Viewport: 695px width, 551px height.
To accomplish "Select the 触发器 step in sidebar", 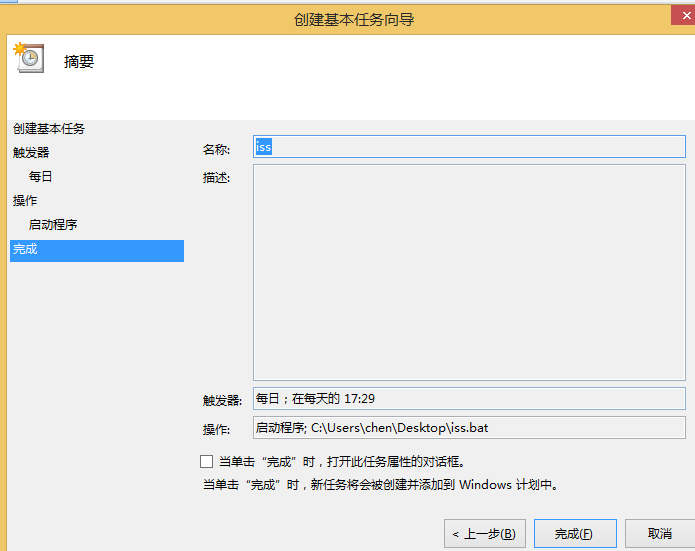I will click(x=31, y=152).
